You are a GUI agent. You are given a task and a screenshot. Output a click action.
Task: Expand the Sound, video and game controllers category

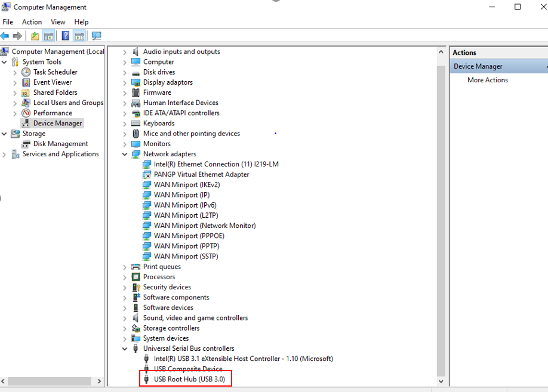(x=125, y=318)
